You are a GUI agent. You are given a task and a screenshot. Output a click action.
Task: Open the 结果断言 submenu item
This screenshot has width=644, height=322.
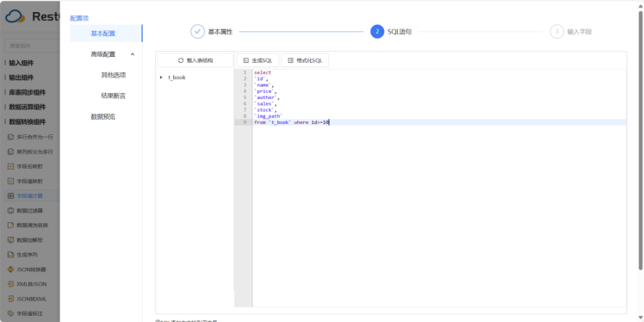point(114,96)
